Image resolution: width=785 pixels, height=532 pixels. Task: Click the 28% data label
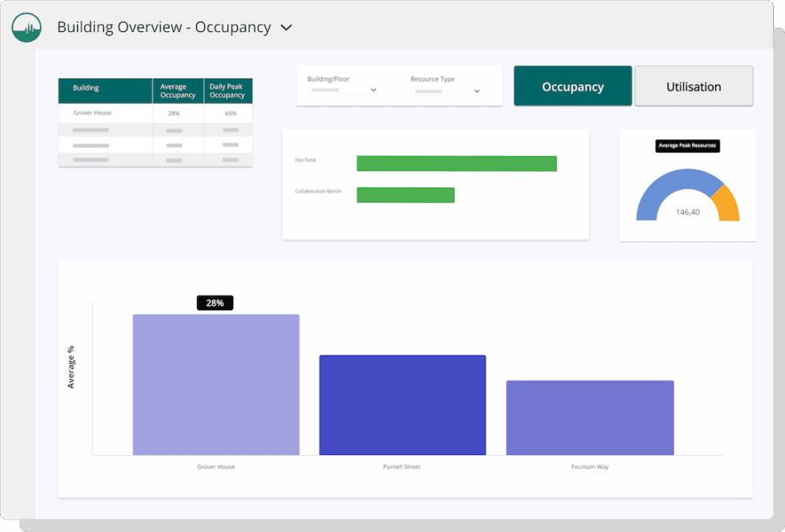pos(215,302)
